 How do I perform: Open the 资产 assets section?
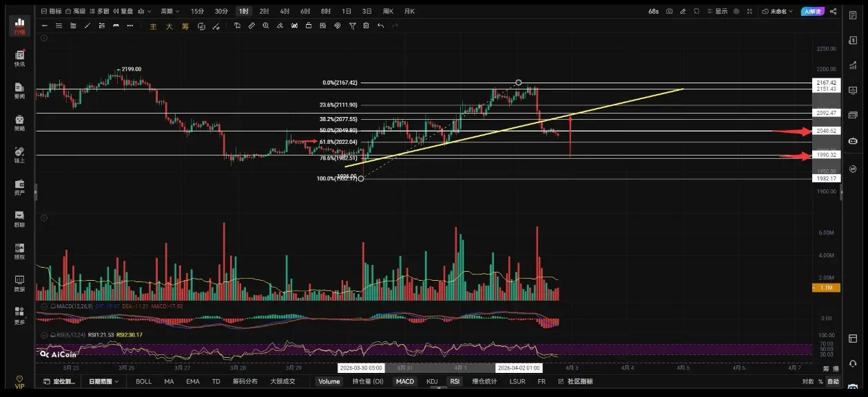click(19, 187)
